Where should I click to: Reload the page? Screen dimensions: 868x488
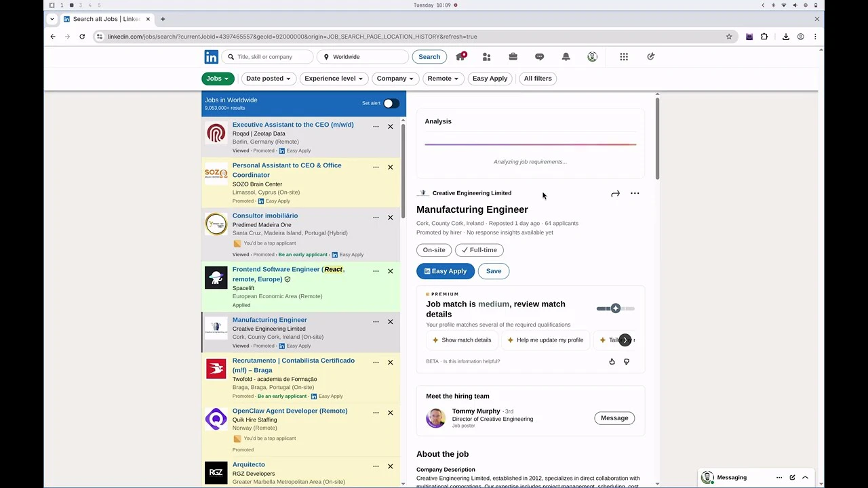pos(82,37)
